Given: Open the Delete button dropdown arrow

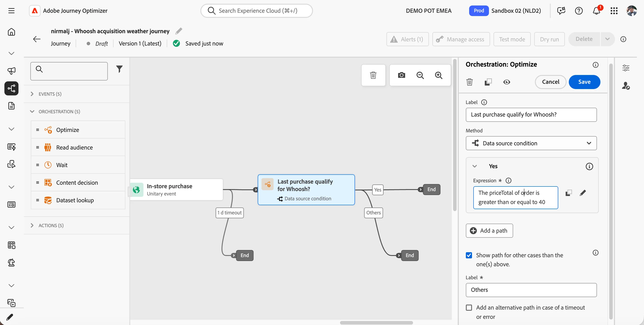Looking at the screenshot, I should [607, 39].
